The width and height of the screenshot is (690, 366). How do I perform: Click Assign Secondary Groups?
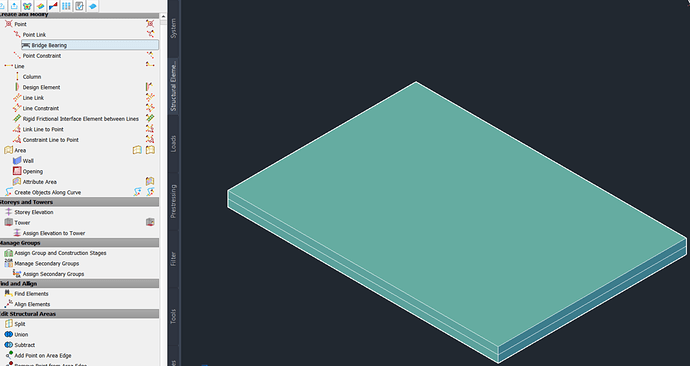pyautogui.click(x=53, y=274)
